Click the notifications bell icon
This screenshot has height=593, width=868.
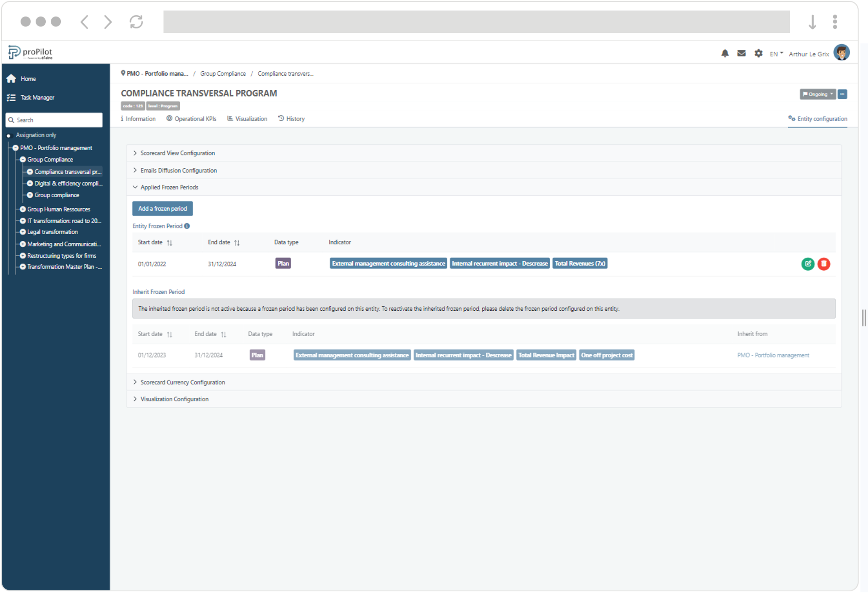725,54
